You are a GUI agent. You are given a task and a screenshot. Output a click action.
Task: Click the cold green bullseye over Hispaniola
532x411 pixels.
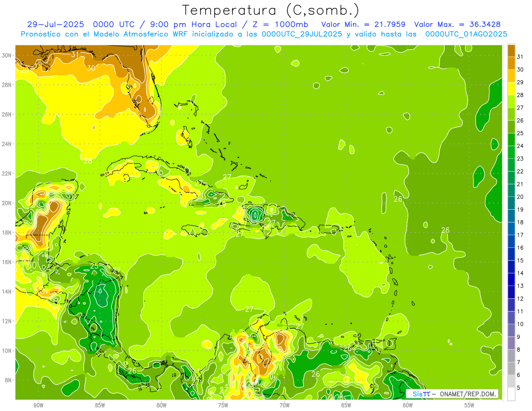pyautogui.click(x=255, y=215)
